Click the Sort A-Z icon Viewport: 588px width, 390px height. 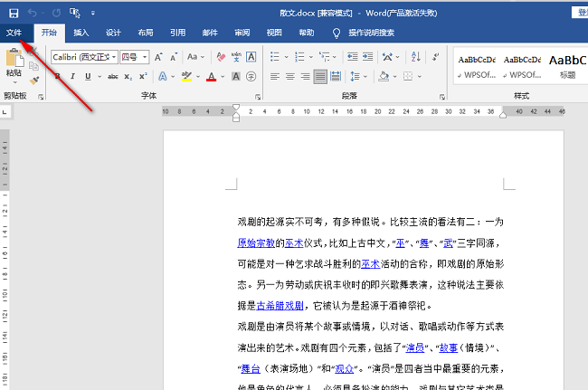click(415, 57)
